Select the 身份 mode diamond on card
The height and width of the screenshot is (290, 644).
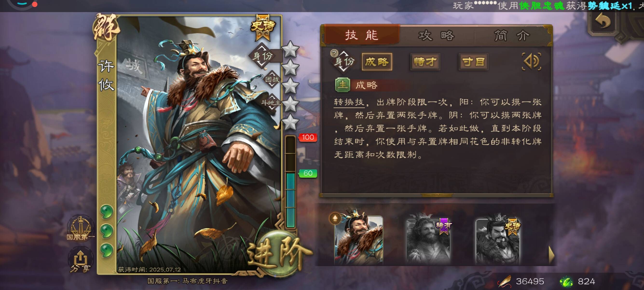262,56
